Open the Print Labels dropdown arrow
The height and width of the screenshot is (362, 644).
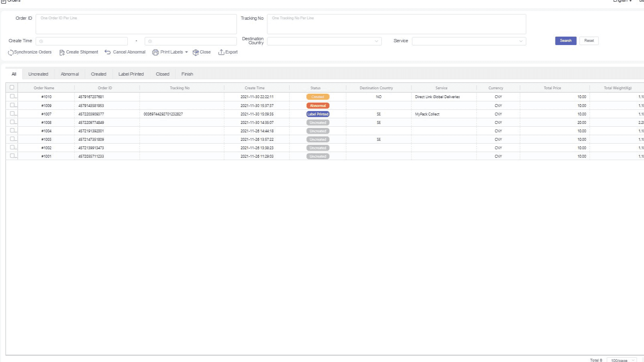click(186, 52)
